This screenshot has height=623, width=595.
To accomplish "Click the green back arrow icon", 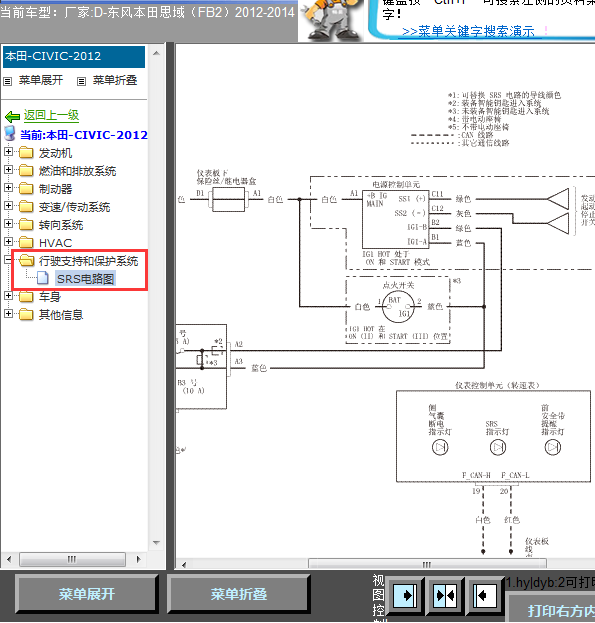I will tap(12, 116).
